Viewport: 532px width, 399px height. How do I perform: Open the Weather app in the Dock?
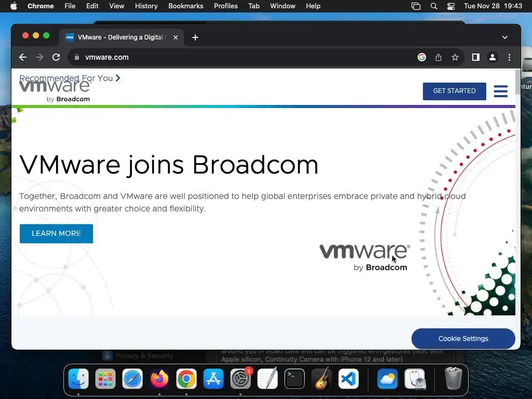(387, 378)
